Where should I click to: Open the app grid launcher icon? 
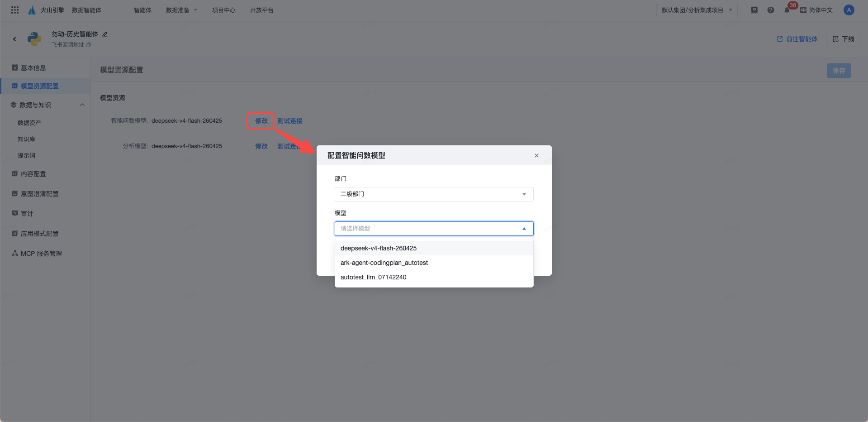(15, 10)
